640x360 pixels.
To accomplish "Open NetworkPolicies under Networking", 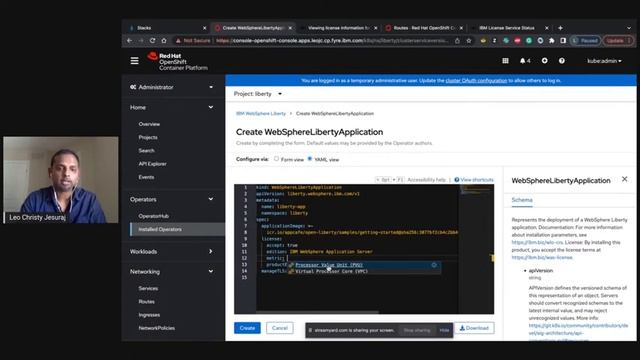I will point(156,328).
